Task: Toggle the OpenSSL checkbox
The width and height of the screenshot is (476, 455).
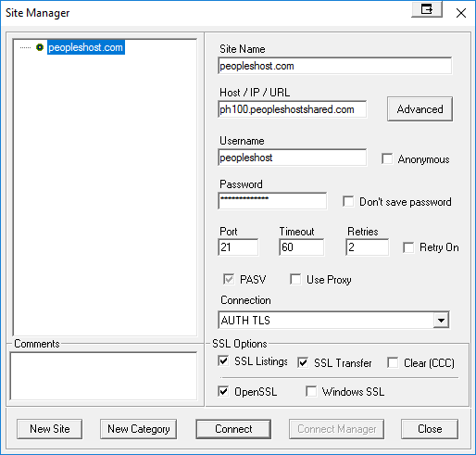Action: (223, 391)
